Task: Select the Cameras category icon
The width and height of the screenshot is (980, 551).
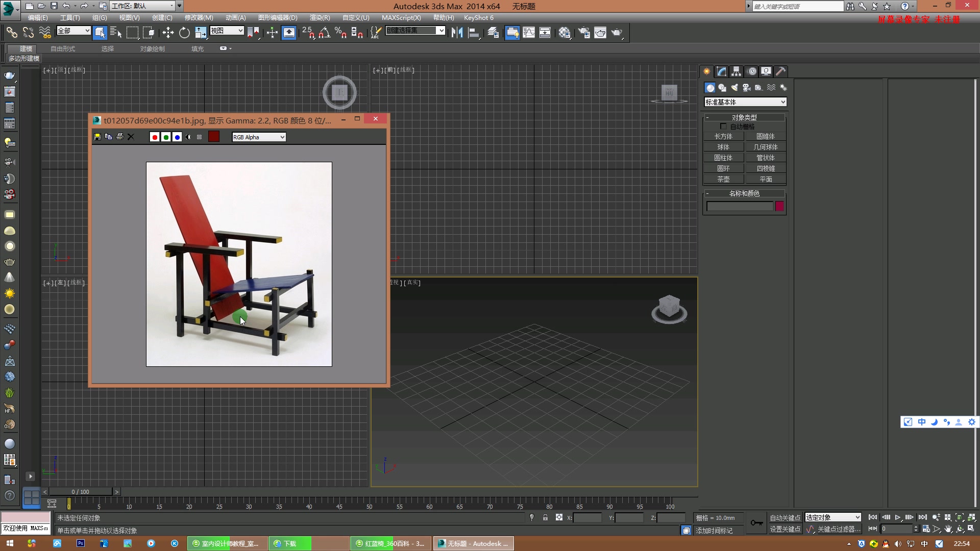Action: click(x=747, y=88)
